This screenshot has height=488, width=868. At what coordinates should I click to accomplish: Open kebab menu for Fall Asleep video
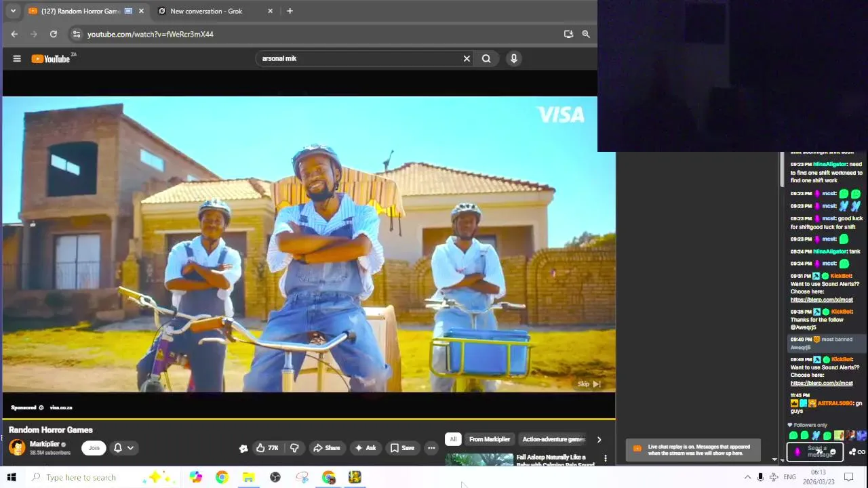(x=606, y=459)
